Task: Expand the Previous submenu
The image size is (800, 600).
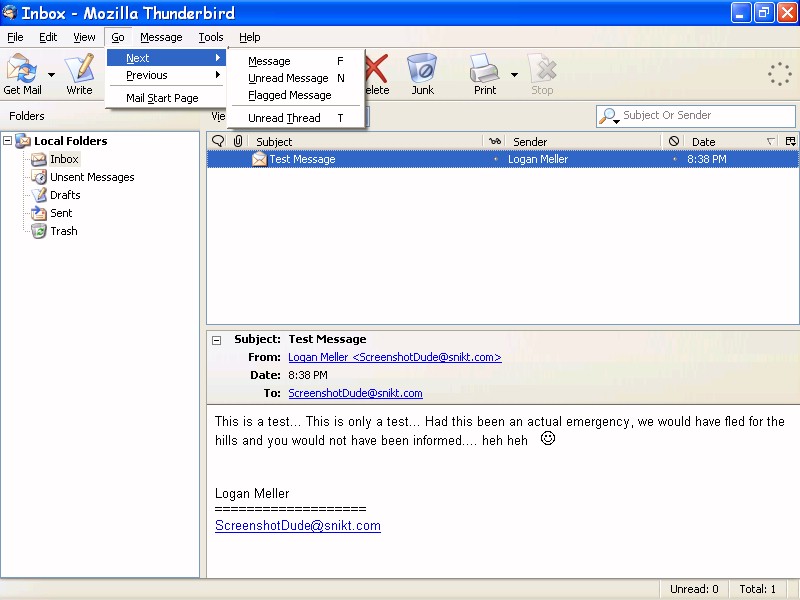Action: (166, 76)
